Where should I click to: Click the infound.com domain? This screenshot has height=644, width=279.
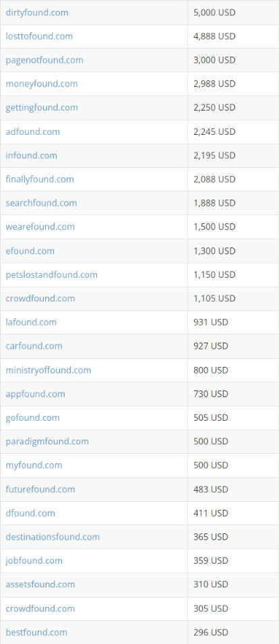(31, 155)
